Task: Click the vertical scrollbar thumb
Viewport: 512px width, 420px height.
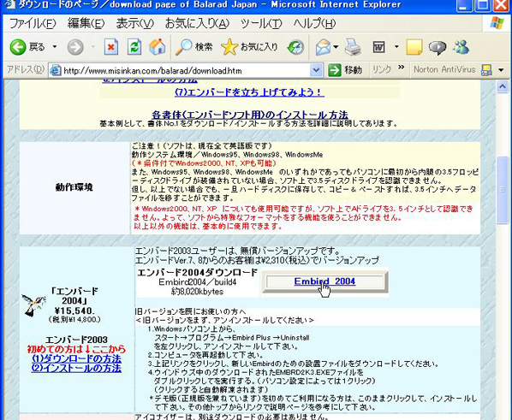Action: click(503, 190)
